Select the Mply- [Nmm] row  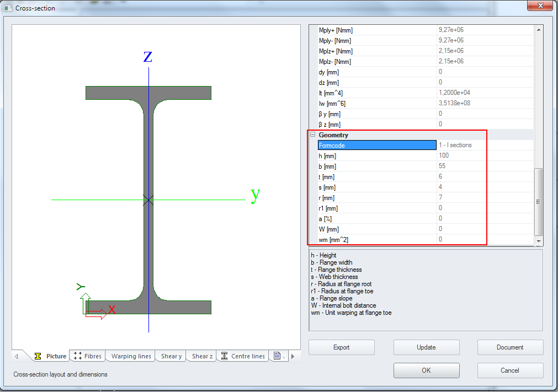pyautogui.click(x=426, y=40)
